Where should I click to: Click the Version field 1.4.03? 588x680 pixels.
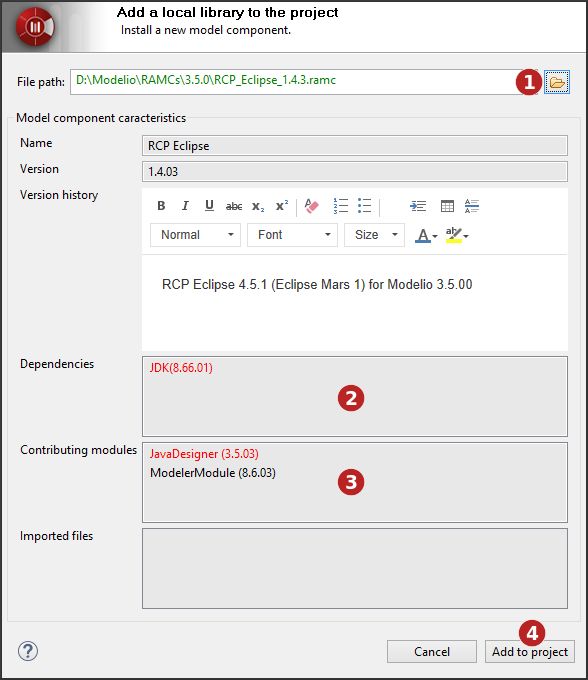355,172
